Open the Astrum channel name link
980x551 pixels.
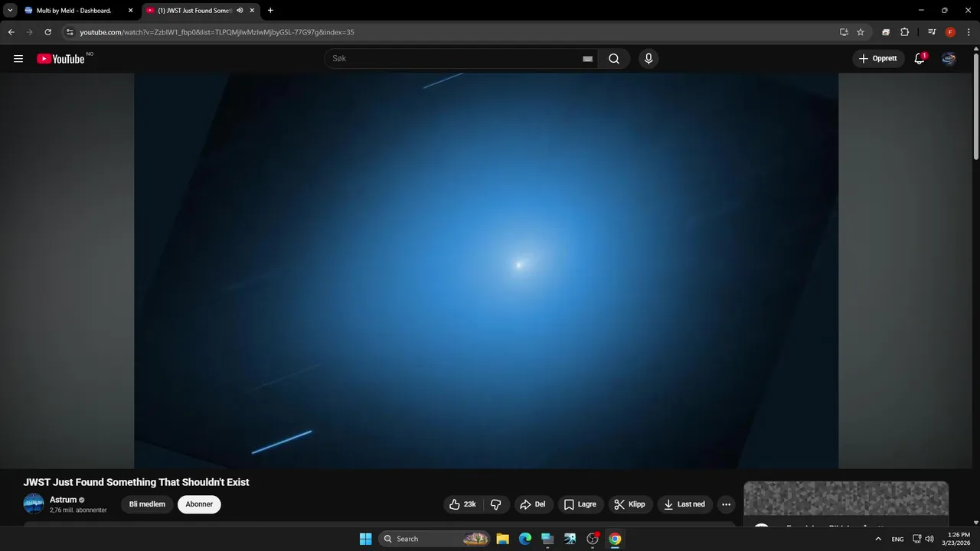click(x=64, y=500)
